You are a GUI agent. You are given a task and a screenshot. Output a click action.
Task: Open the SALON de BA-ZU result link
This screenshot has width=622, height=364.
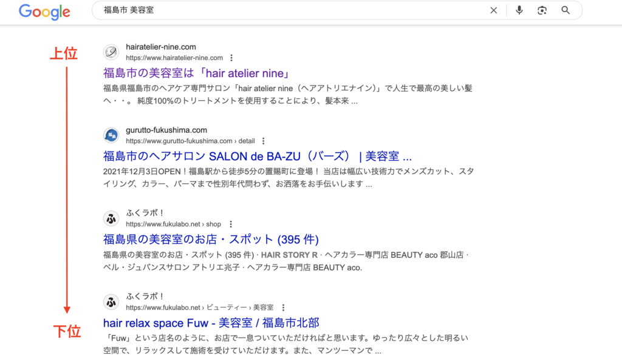(x=258, y=157)
